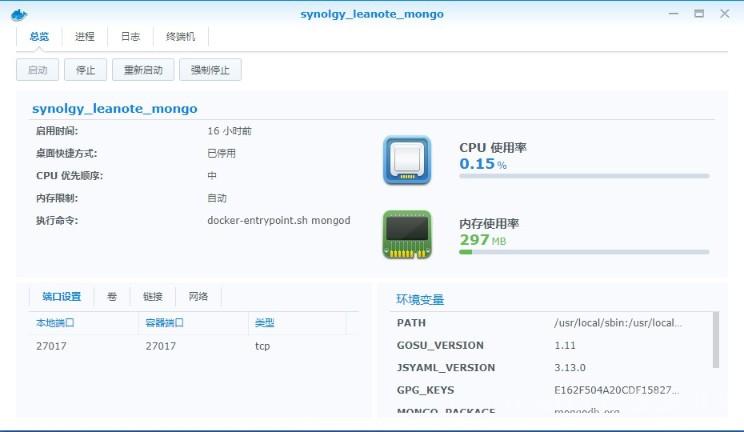Viewport: 744px width, 432px height.
Task: Restart container using 重新启动 button
Action: [x=143, y=70]
